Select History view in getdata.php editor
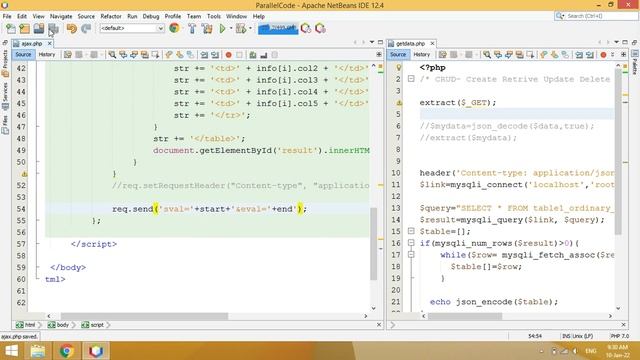 (x=422, y=54)
